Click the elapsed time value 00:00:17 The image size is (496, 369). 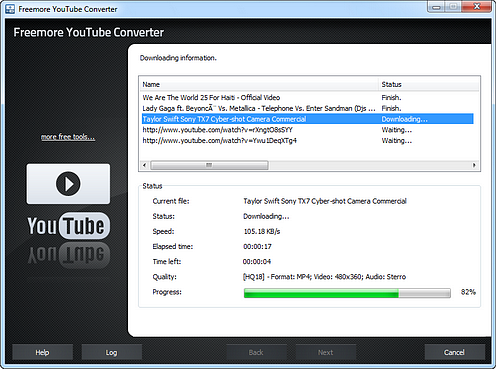(257, 247)
